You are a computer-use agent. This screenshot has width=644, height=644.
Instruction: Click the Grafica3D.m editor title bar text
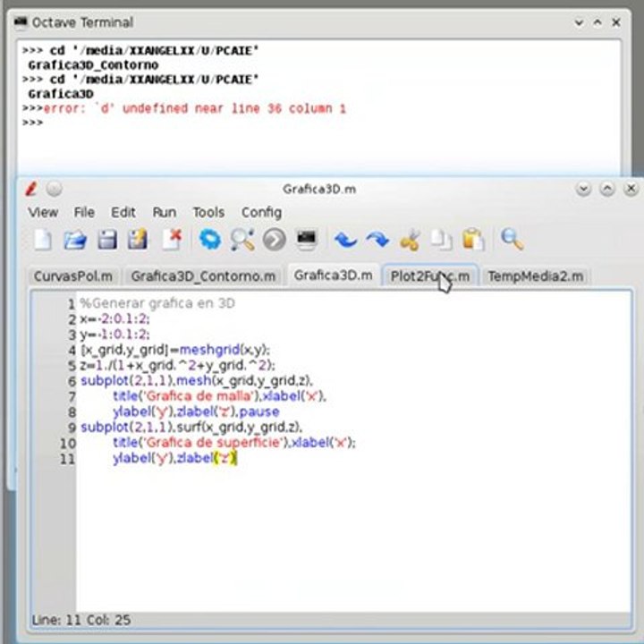(319, 190)
